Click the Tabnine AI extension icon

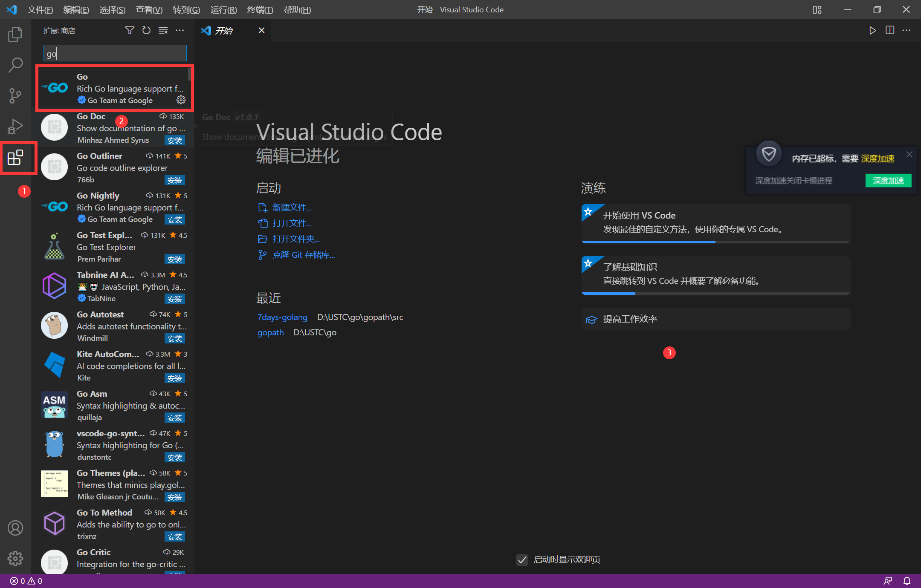55,285
